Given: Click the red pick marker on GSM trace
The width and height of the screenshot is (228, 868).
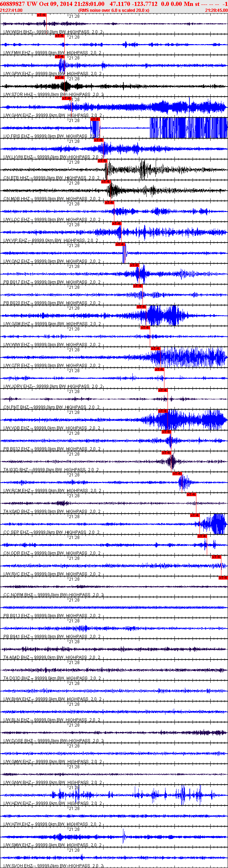Looking at the screenshot, I should (141, 307).
